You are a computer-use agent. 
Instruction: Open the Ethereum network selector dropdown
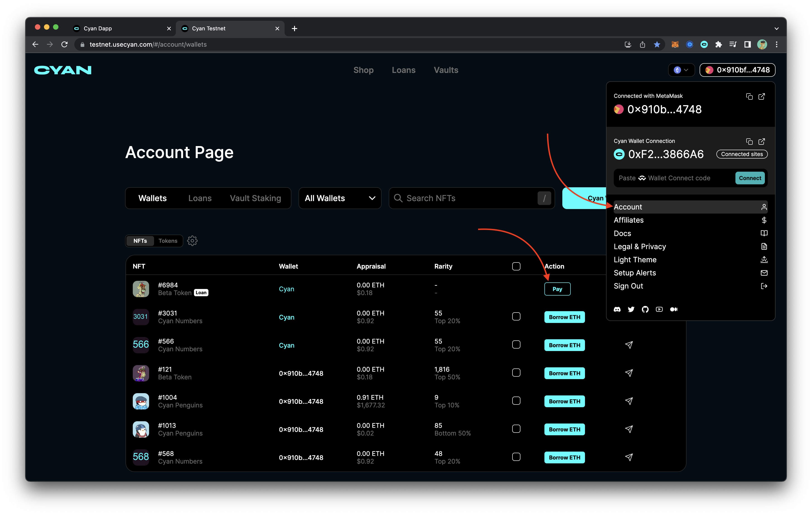681,70
